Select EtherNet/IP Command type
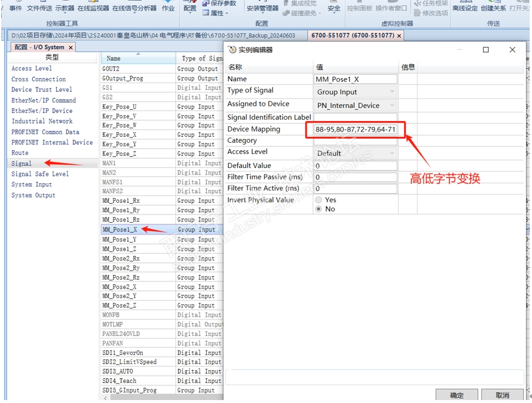This screenshot has width=532, height=403. pos(43,100)
